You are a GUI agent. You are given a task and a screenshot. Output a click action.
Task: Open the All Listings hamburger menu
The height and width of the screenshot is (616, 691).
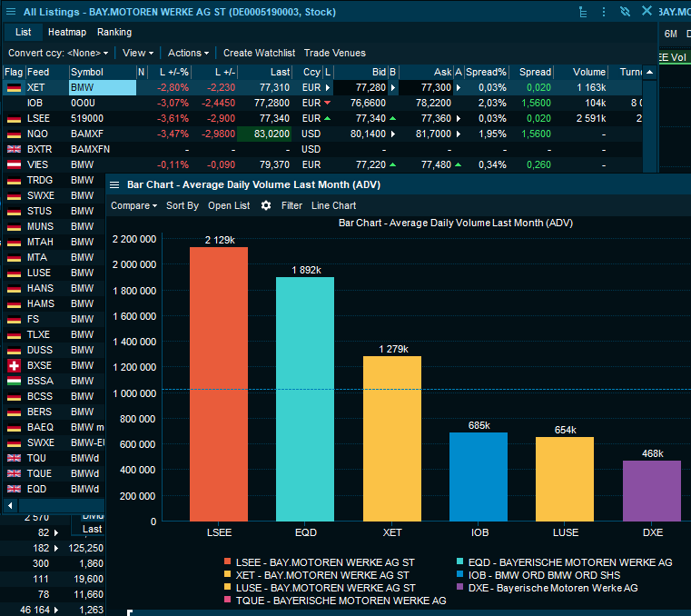click(12, 12)
